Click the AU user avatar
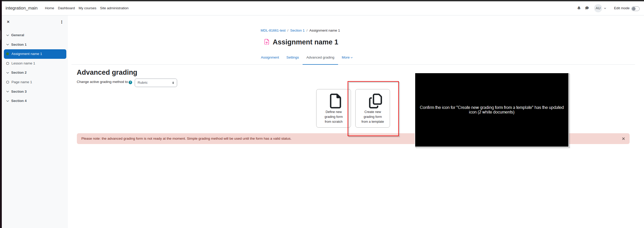Image resolution: width=644 pixels, height=228 pixels. 598,8
